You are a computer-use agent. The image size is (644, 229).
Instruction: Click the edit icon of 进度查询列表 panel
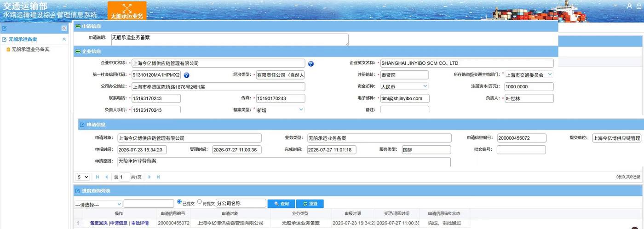(x=77, y=191)
